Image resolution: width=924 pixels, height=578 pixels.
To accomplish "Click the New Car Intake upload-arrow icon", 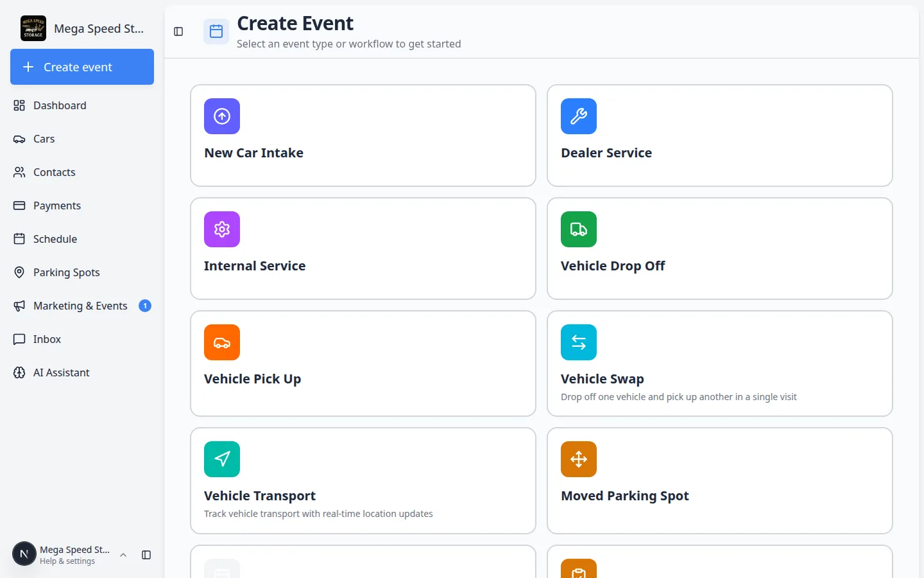I will [x=222, y=116].
